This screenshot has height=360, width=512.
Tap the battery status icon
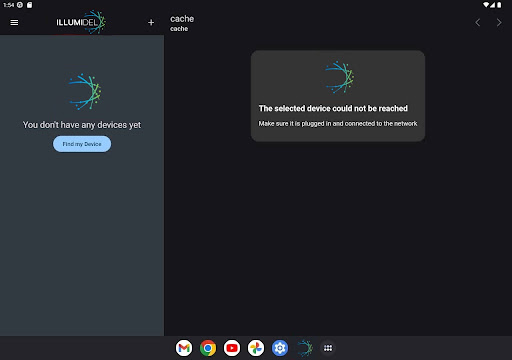[499, 5]
